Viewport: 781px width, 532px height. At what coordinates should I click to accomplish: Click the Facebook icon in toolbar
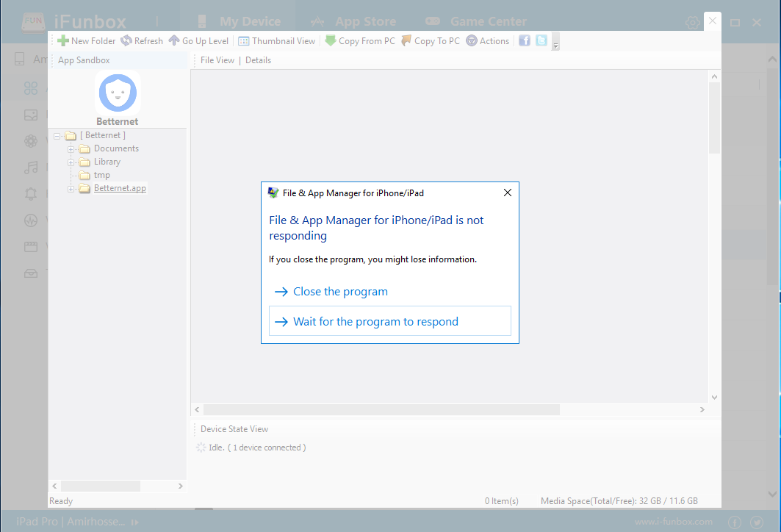click(524, 40)
